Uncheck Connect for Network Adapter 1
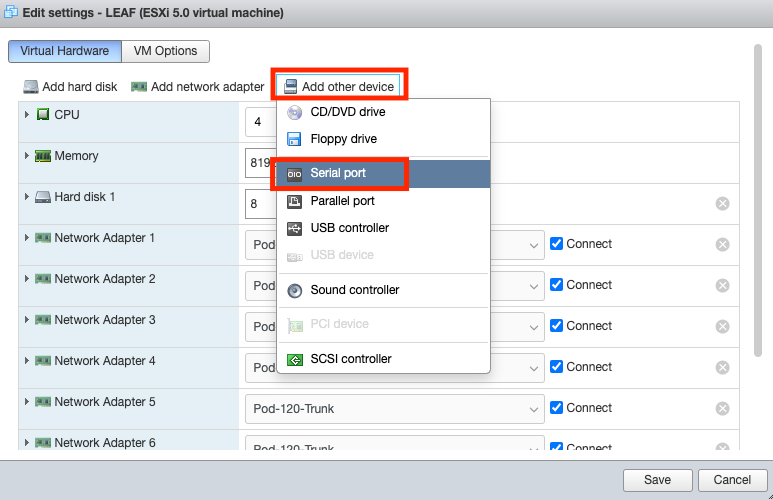The width and height of the screenshot is (773, 500). pyautogui.click(x=557, y=244)
